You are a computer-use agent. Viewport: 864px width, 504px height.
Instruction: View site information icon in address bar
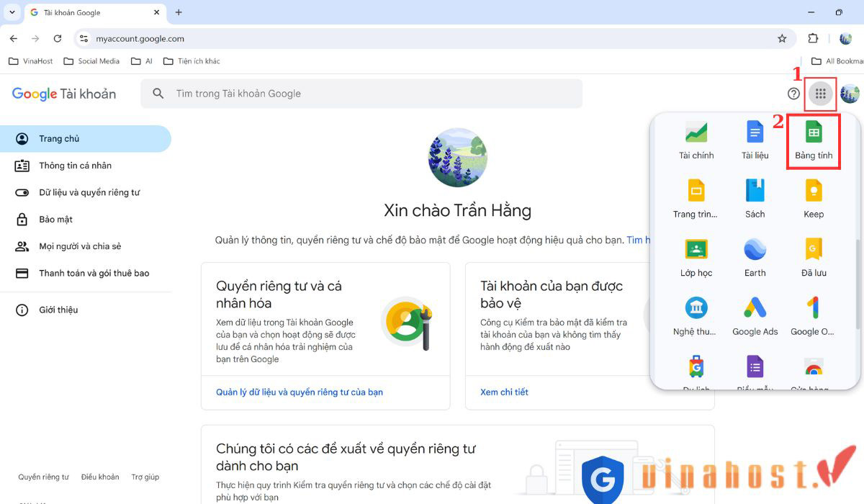click(84, 39)
